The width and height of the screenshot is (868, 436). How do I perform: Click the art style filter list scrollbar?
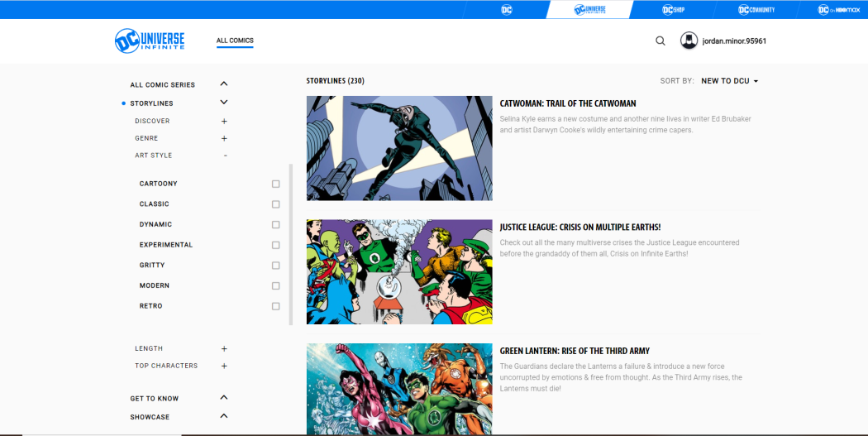pos(291,244)
